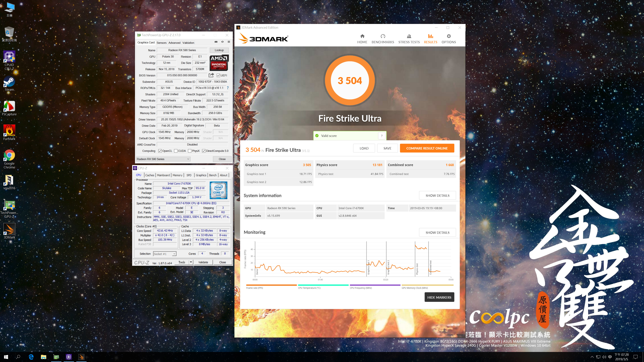Select CPU Frequency purple legend bar
The width and height of the screenshot is (644, 362).
click(x=375, y=285)
